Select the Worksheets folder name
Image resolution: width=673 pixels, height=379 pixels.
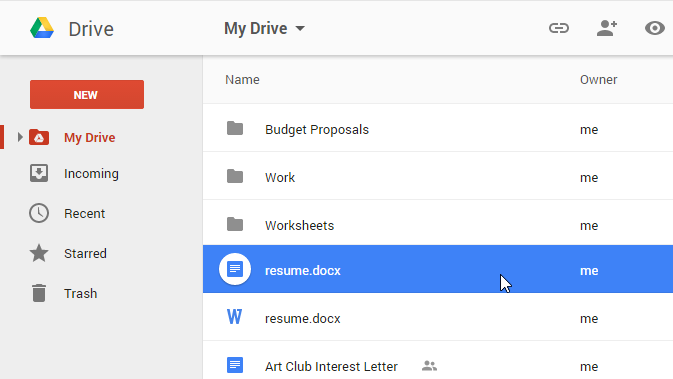pos(300,226)
